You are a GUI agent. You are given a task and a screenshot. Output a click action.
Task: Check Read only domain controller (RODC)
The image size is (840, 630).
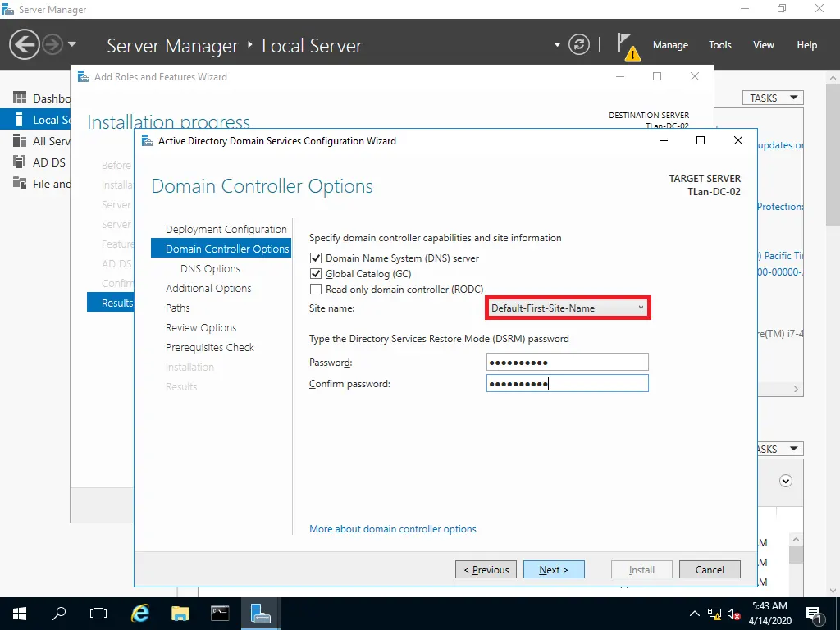(x=316, y=290)
